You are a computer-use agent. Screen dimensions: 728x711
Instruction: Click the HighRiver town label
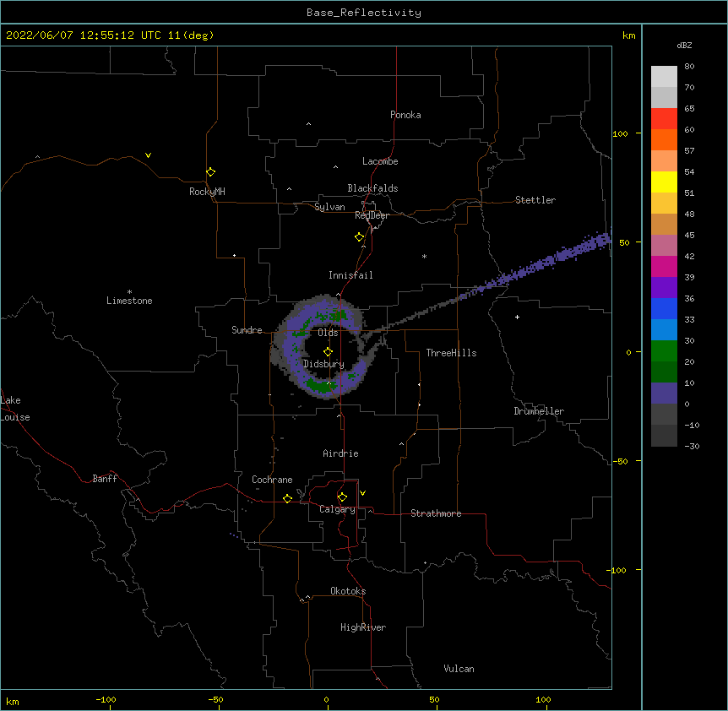click(x=363, y=627)
